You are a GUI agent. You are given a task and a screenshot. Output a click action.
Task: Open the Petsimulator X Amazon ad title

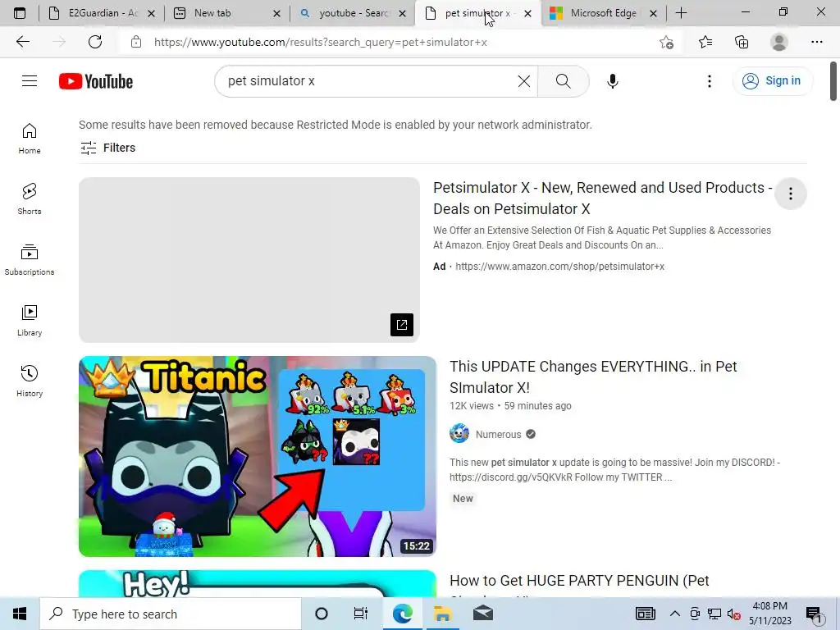click(602, 199)
